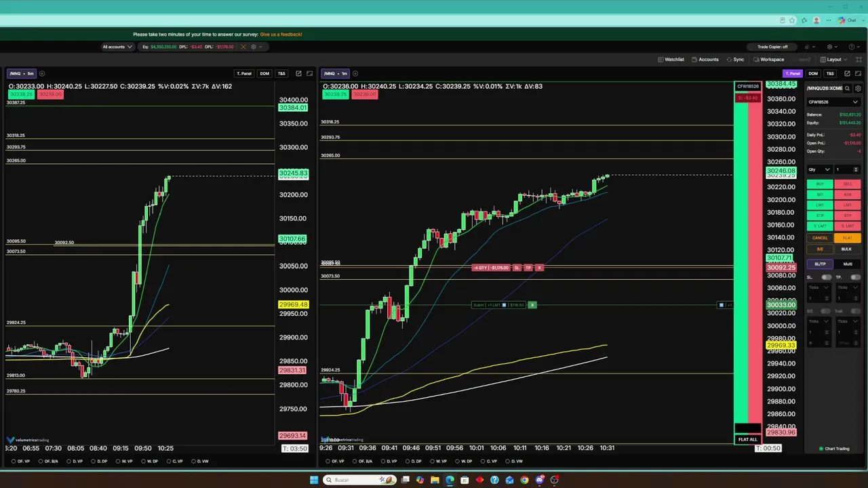Maximize the 1m chart panel

[x=858, y=73]
